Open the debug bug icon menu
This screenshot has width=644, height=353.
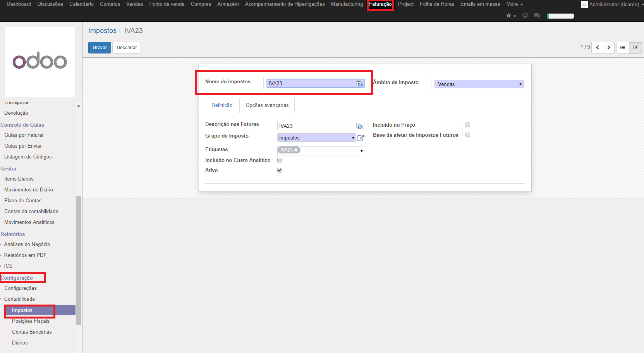(510, 16)
